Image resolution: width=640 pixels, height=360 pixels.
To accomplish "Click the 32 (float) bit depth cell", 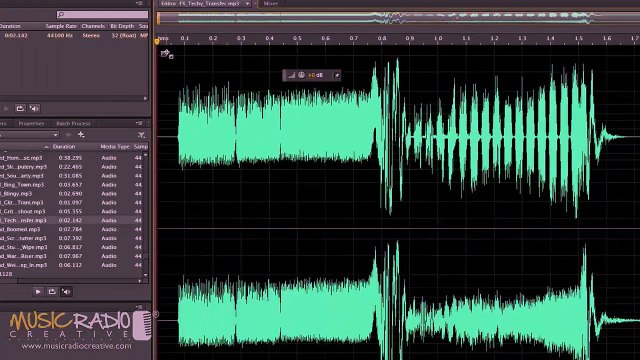I will (x=124, y=36).
